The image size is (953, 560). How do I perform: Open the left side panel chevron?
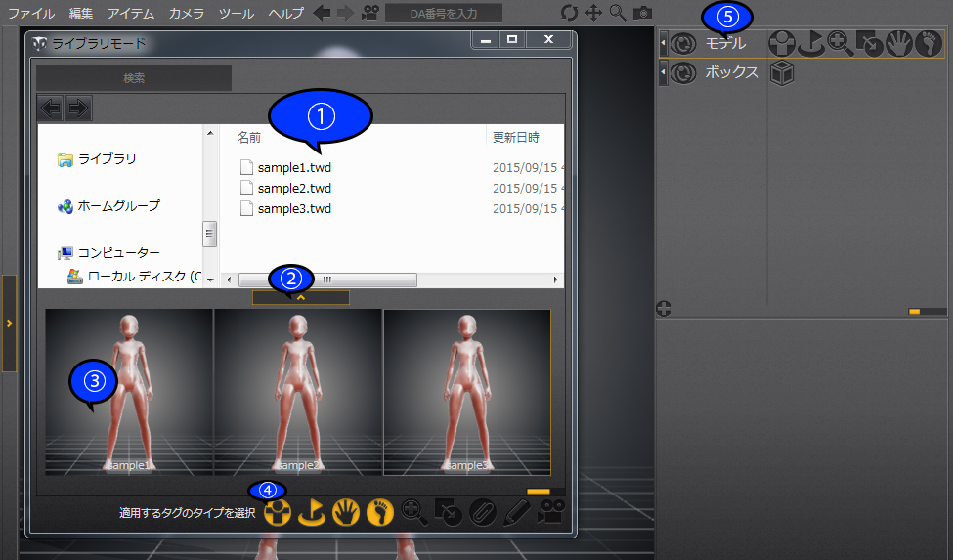(9, 323)
